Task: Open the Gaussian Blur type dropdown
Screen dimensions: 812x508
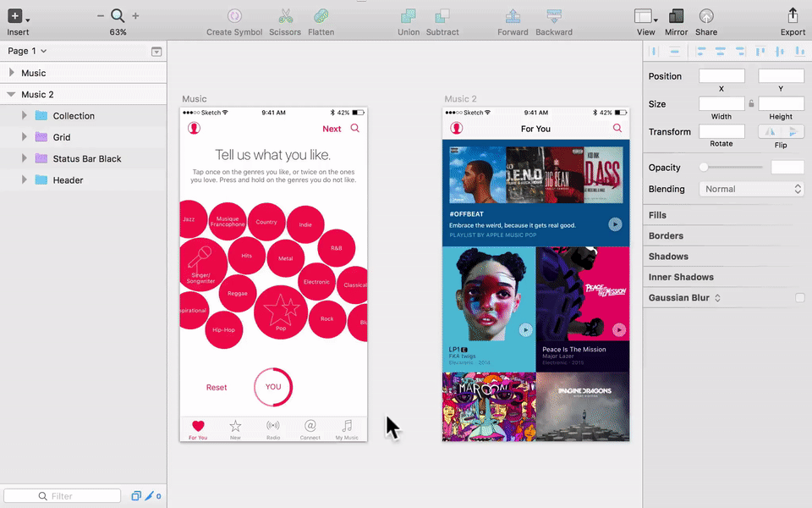Action: (718, 298)
